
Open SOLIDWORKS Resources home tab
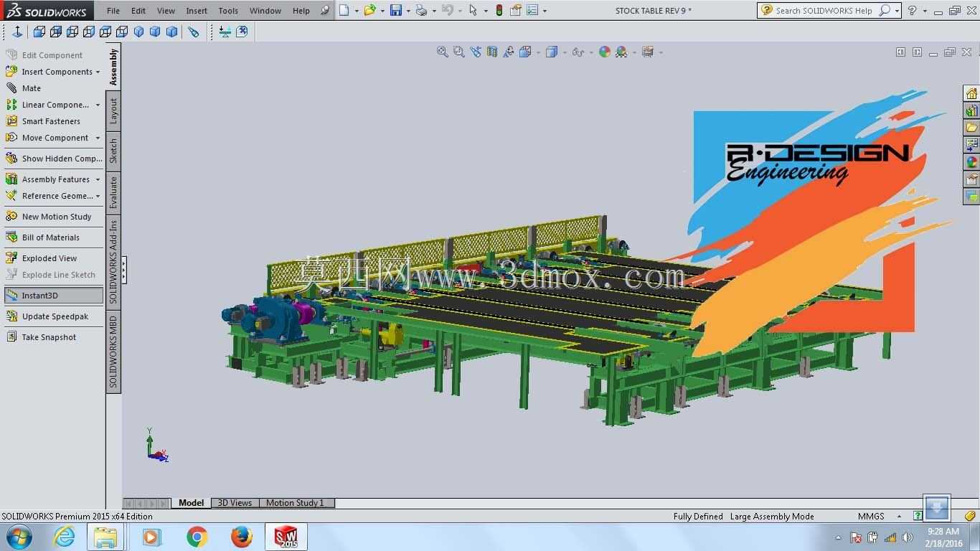(x=971, y=93)
